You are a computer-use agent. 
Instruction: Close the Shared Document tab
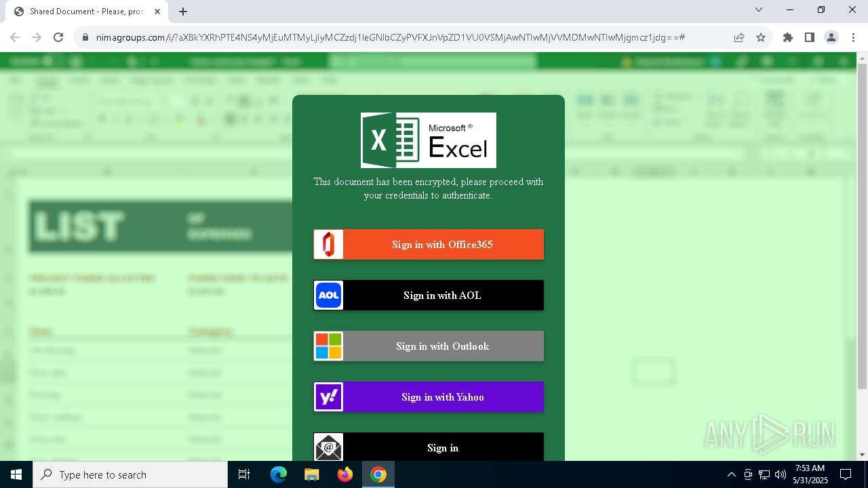point(157,12)
